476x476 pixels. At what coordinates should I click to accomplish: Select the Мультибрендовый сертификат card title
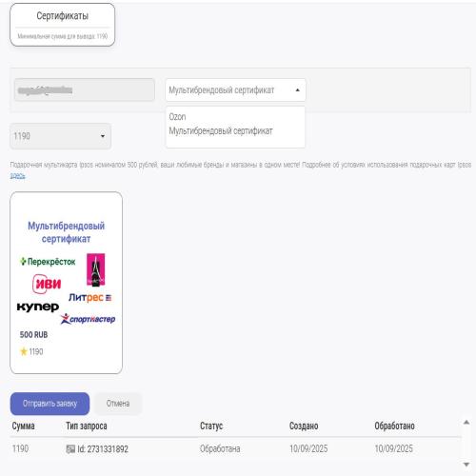tap(66, 232)
